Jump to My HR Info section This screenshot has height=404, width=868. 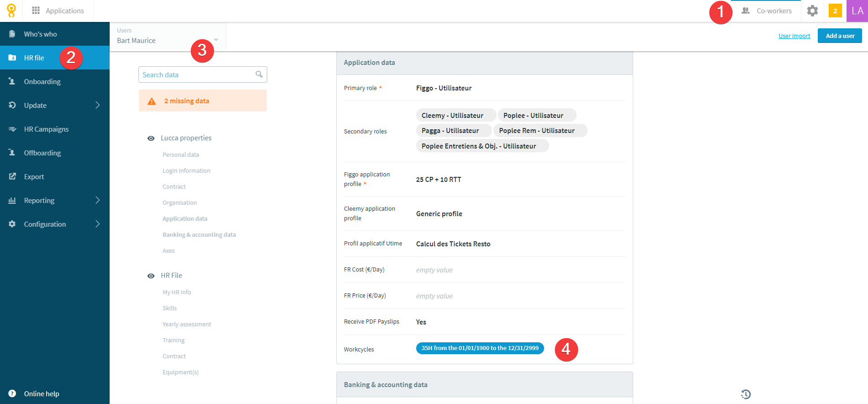[177, 292]
